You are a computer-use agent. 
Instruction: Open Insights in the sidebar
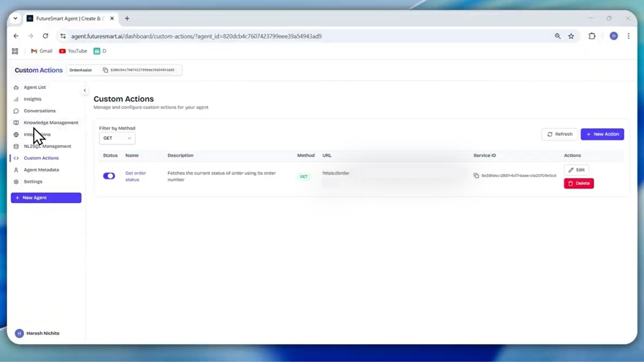point(33,99)
